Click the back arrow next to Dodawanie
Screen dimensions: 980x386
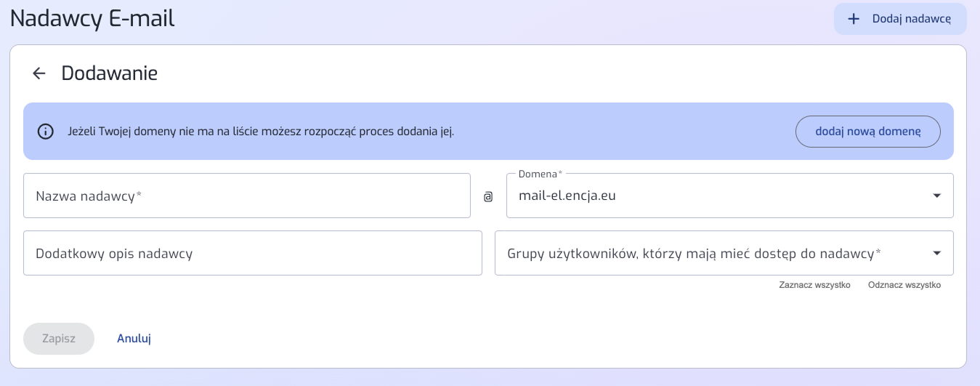tap(39, 73)
